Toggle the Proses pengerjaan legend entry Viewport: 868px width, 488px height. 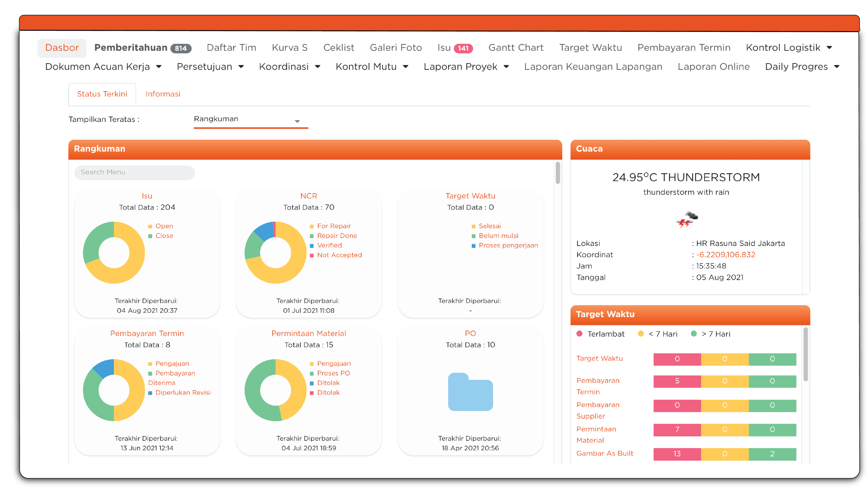click(505, 245)
